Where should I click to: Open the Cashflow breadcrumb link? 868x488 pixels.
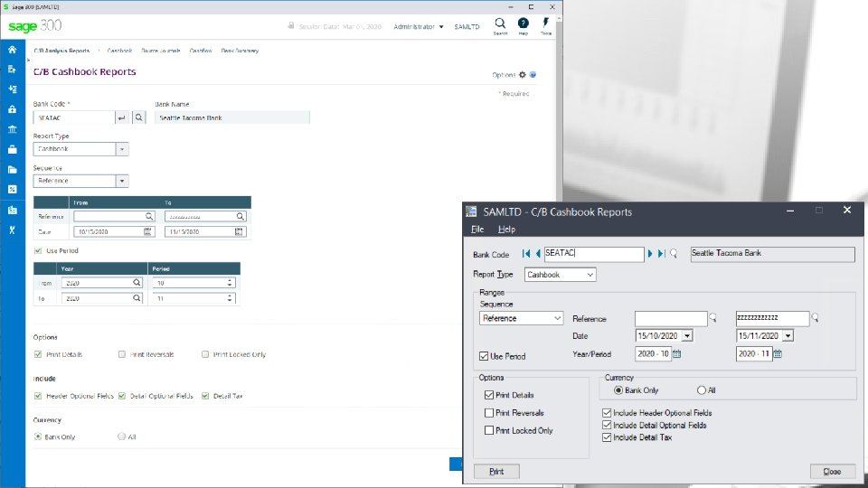(201, 51)
